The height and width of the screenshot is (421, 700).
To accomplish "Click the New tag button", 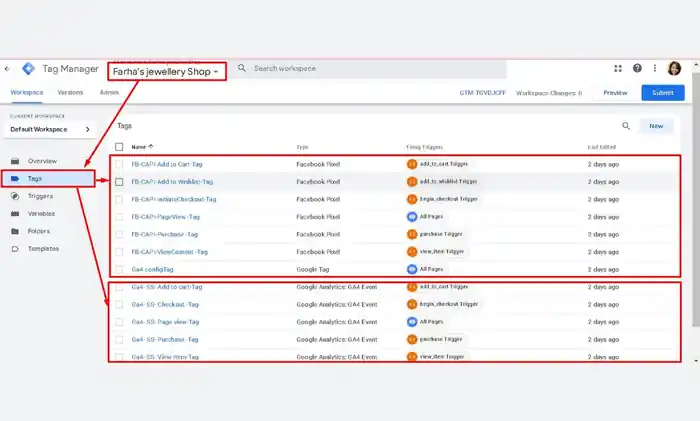I will 656,126.
